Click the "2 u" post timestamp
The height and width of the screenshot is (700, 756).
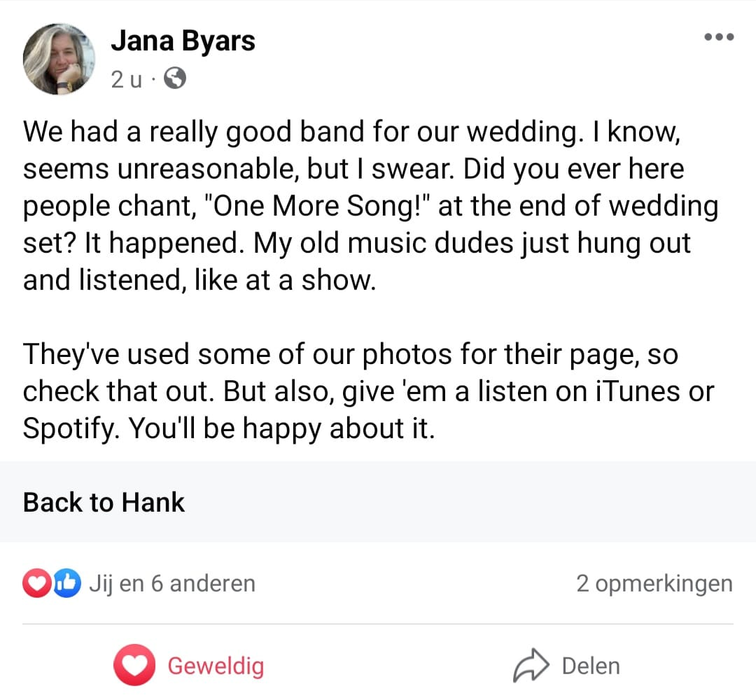click(126, 80)
